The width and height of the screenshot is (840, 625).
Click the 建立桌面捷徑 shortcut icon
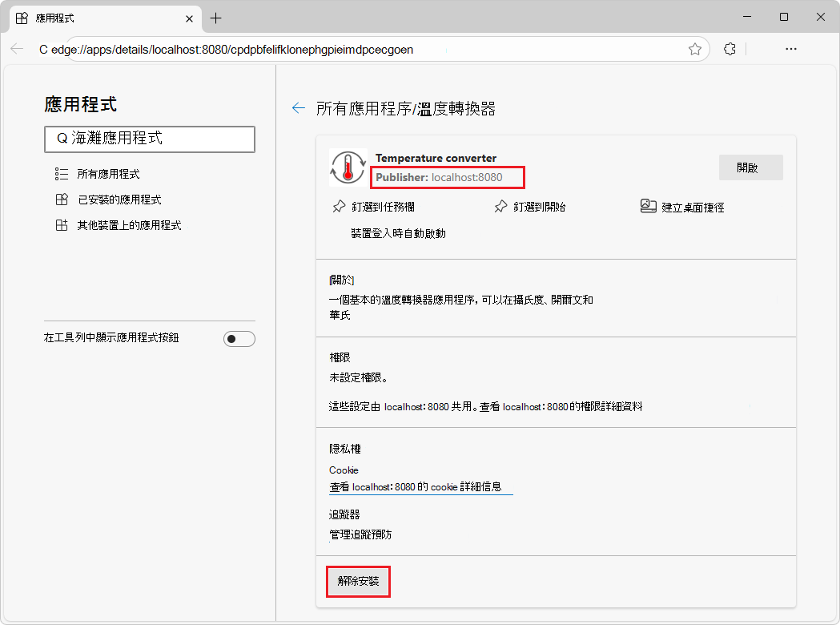click(649, 205)
